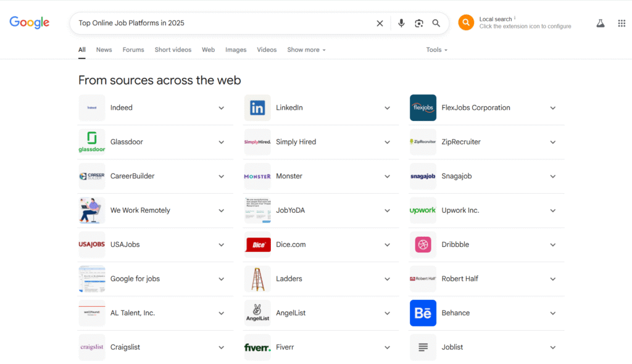Click the Simply Hired source name
632x364 pixels.
pyautogui.click(x=296, y=142)
